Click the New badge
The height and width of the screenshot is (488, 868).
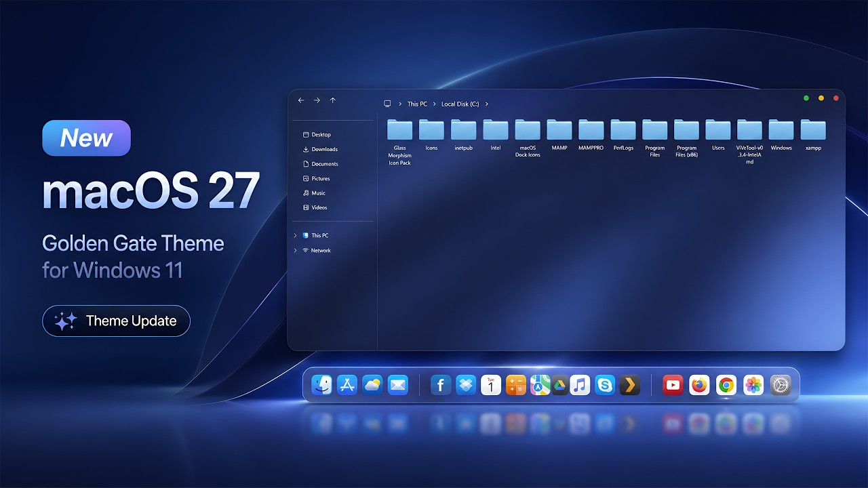coord(86,138)
